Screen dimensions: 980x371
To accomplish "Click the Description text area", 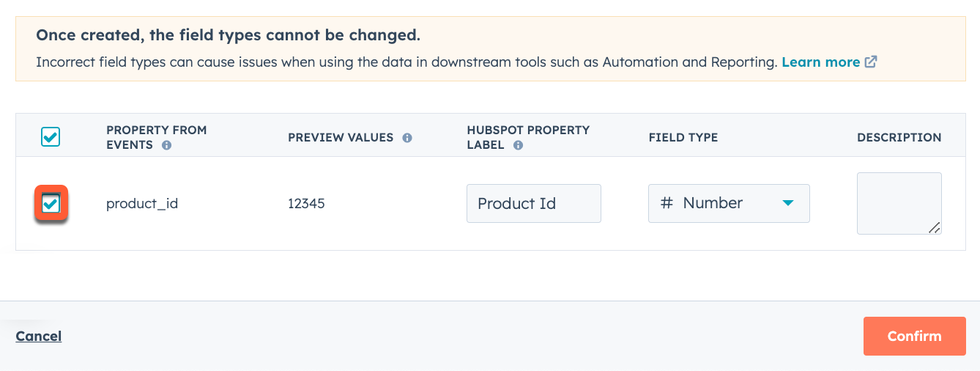I will [x=899, y=203].
